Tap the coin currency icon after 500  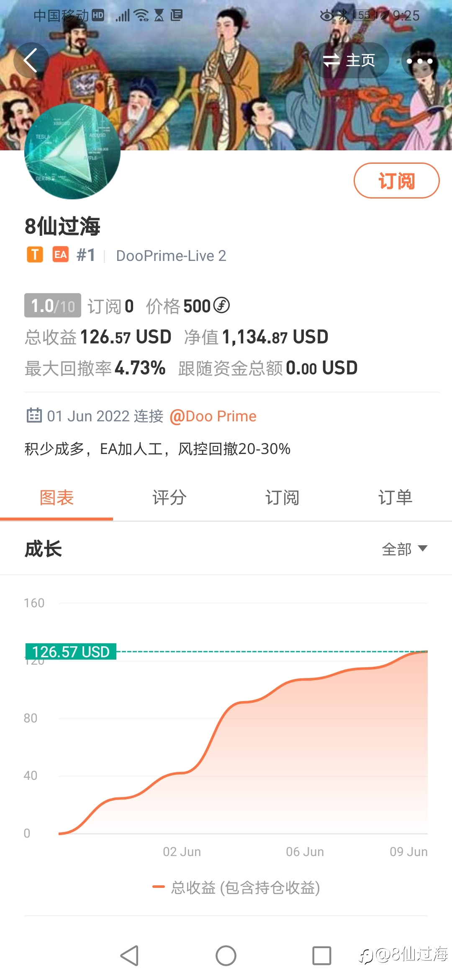(x=221, y=305)
